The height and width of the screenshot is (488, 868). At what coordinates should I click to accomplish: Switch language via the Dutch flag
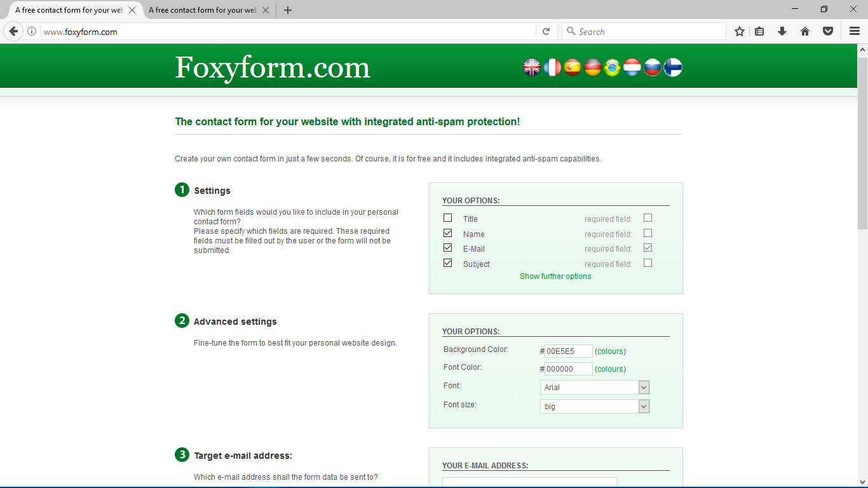tap(632, 67)
